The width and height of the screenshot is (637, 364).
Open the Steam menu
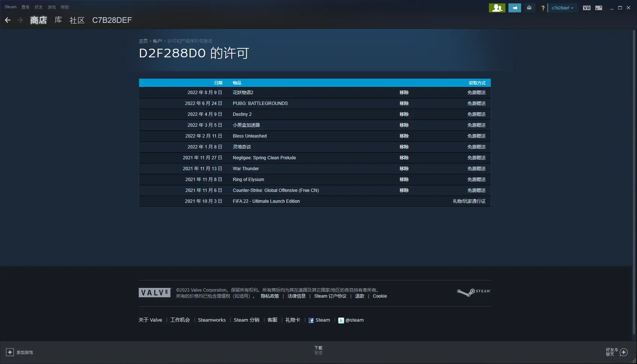pos(10,7)
